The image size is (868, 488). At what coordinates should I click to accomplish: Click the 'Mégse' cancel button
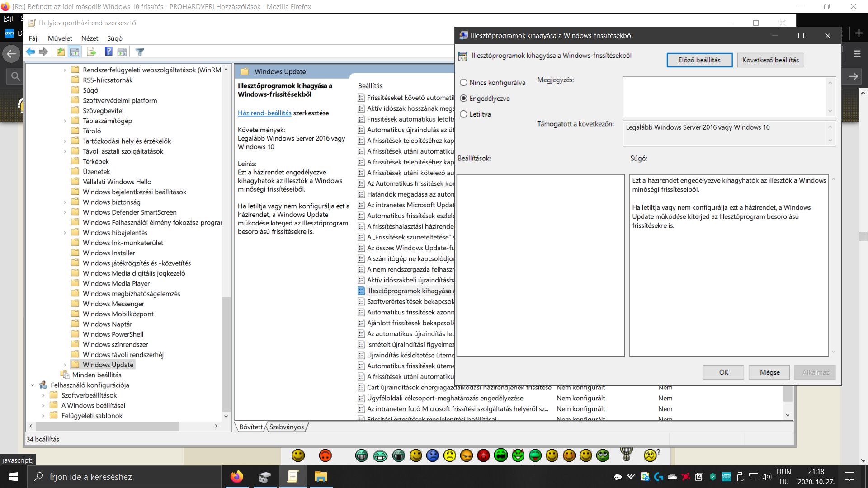pyautogui.click(x=769, y=372)
